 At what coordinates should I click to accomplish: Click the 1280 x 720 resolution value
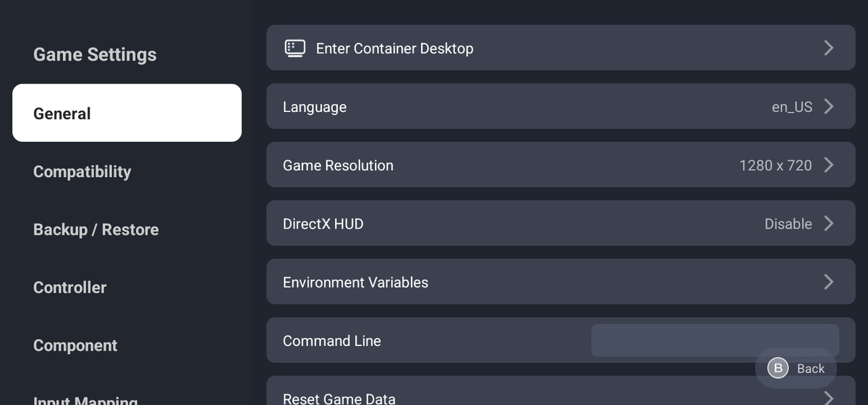(x=775, y=166)
